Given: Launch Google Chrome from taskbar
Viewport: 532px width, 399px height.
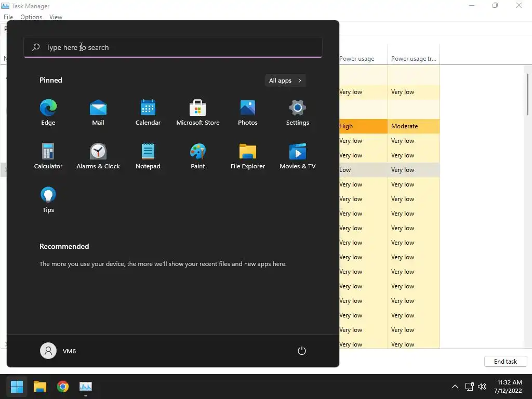Looking at the screenshot, I should point(63,387).
